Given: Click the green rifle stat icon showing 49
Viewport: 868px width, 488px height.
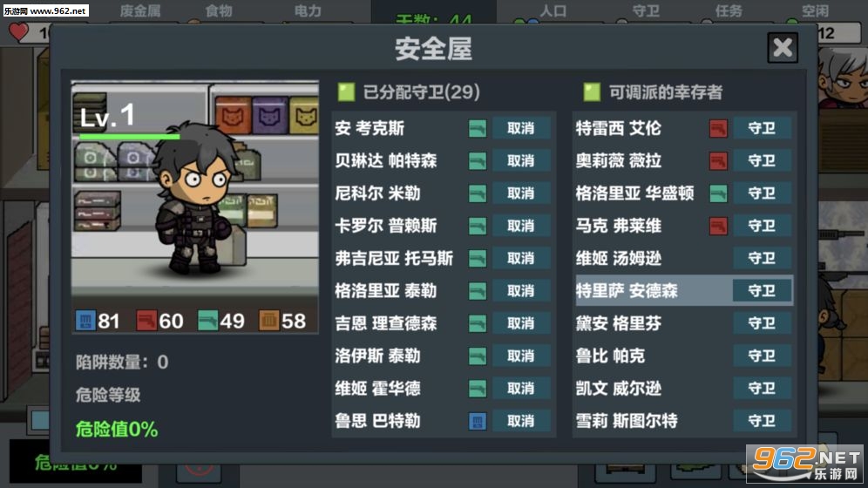Looking at the screenshot, I should (207, 321).
